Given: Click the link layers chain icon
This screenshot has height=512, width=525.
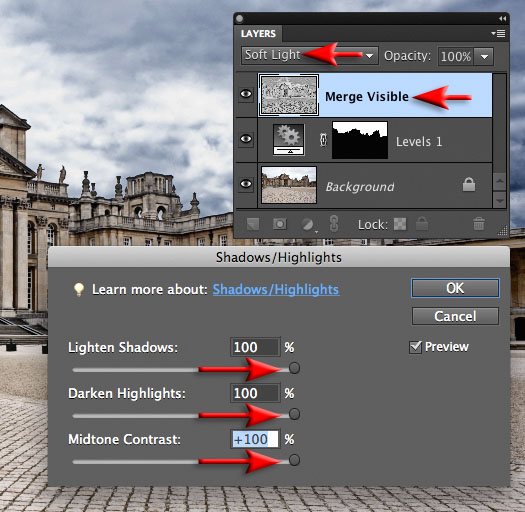Looking at the screenshot, I should (333, 224).
